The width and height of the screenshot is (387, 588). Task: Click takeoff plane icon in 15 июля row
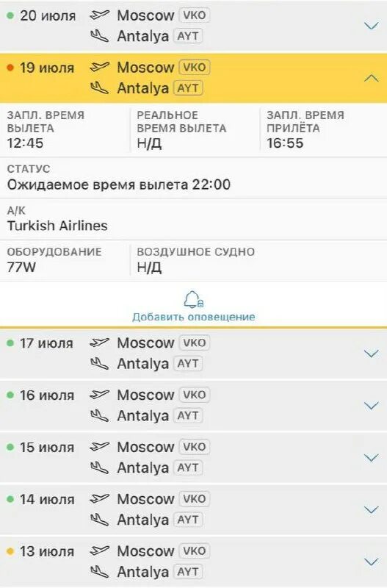100,447
